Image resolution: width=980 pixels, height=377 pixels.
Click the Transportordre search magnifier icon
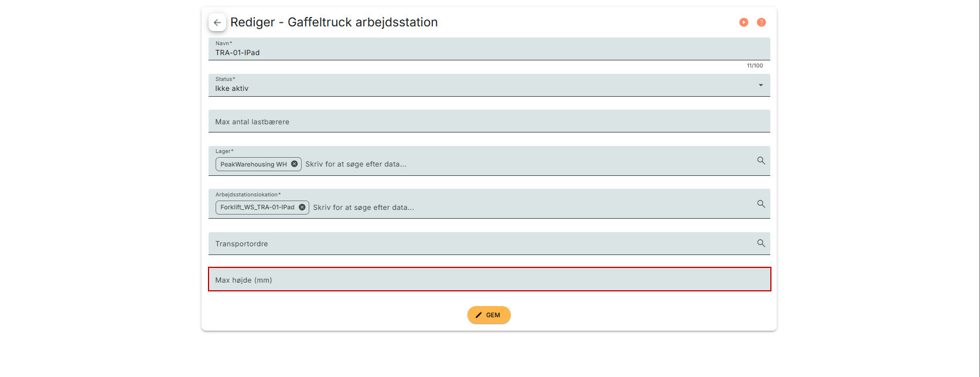point(761,243)
